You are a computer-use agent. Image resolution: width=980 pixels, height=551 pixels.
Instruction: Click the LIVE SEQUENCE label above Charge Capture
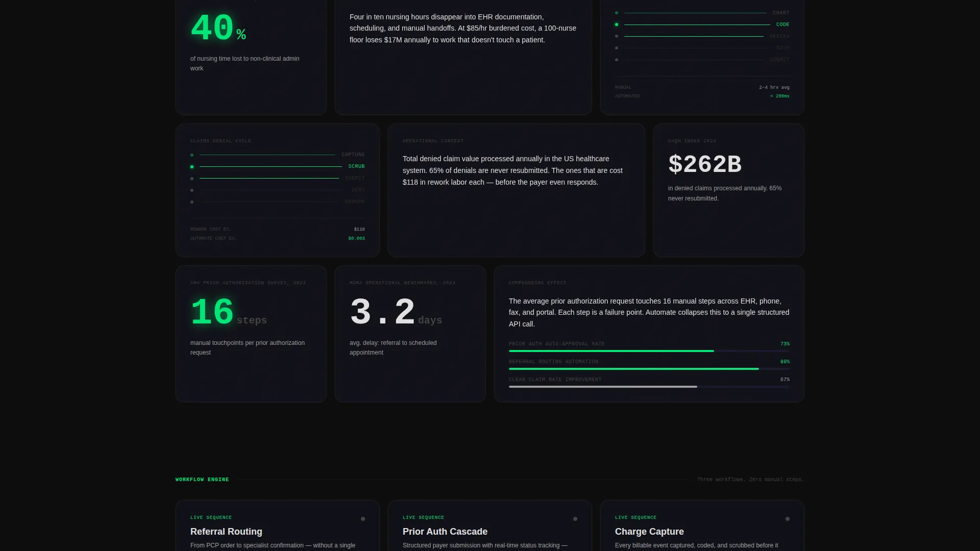coord(635,517)
